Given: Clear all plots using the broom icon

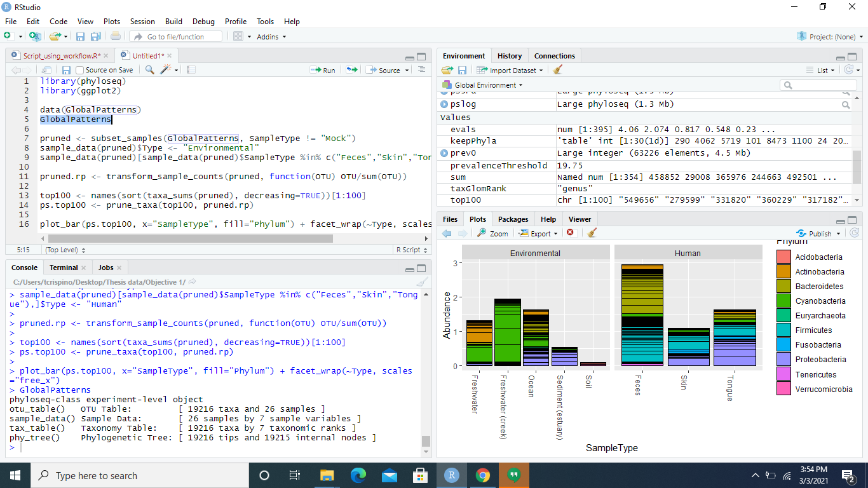Looking at the screenshot, I should [592, 233].
